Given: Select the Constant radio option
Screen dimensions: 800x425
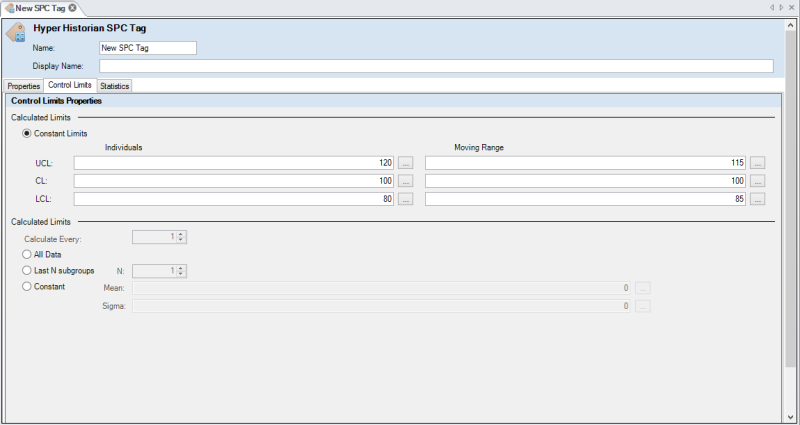Looking at the screenshot, I should (27, 287).
